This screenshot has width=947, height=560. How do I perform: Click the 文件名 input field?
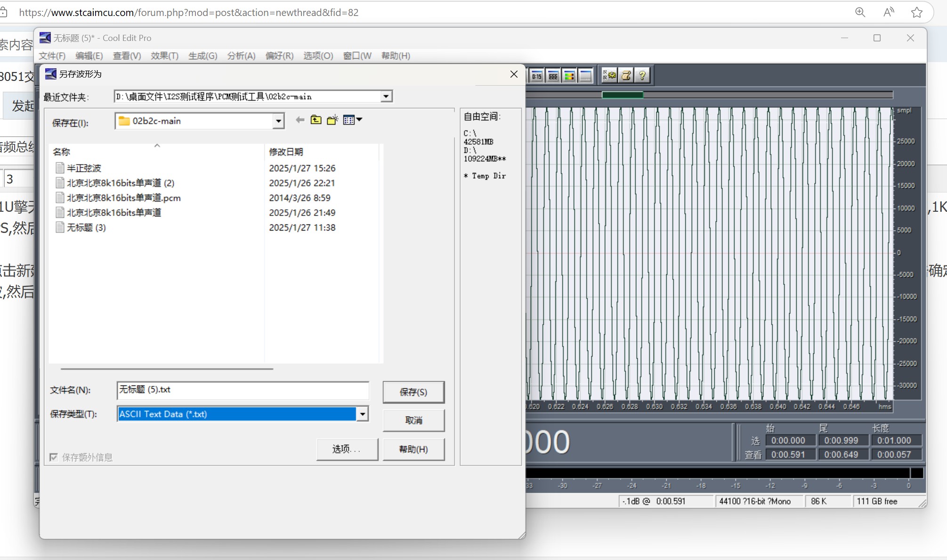tap(243, 390)
